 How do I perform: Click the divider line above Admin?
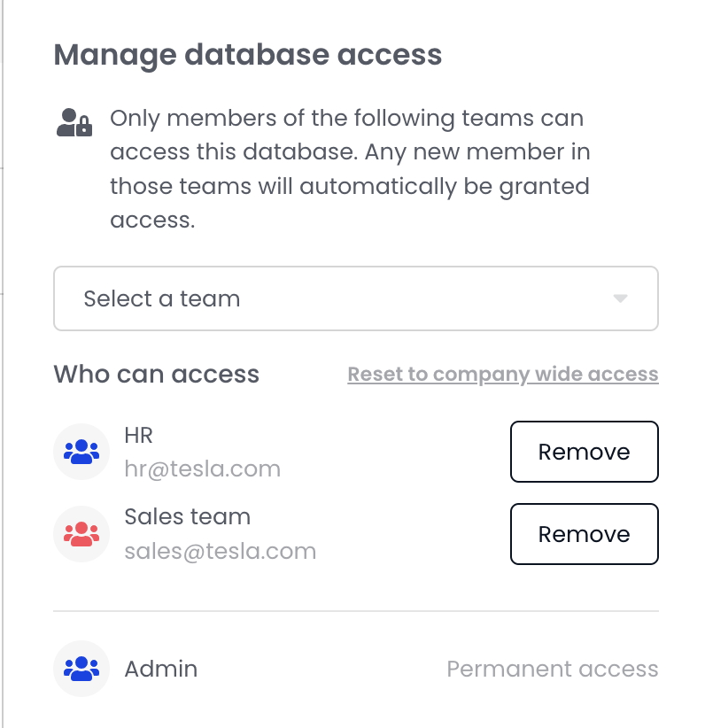(x=355, y=611)
